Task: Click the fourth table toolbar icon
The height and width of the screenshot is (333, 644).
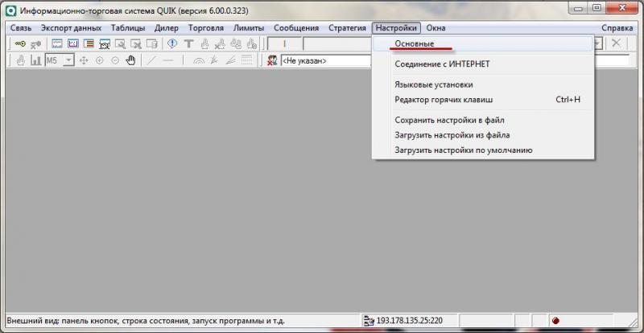Action: [105, 43]
